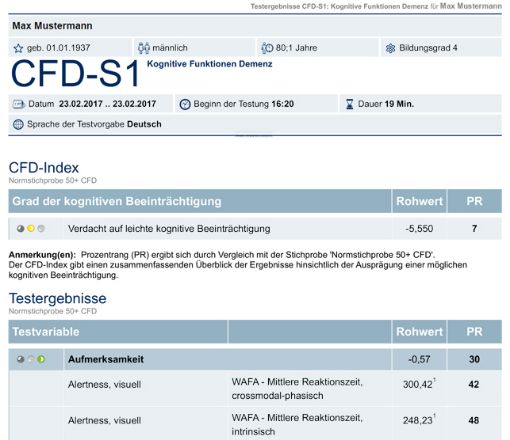Click the yellow traffic light indicator
510x440 pixels.
[31, 229]
